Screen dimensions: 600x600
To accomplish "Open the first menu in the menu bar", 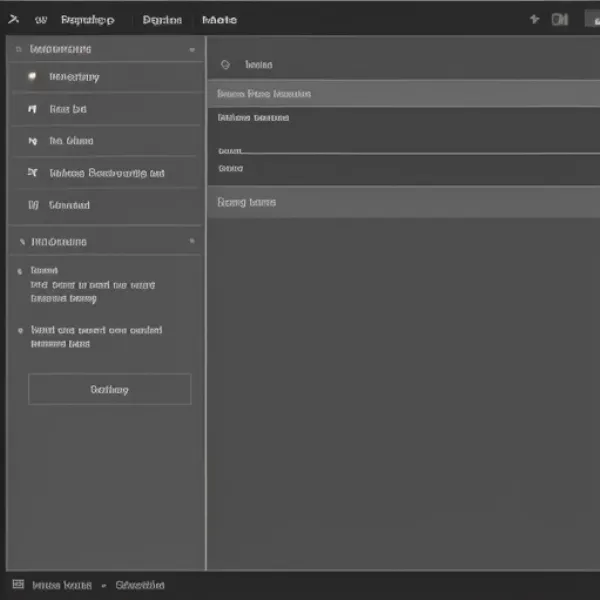I will click(87, 19).
